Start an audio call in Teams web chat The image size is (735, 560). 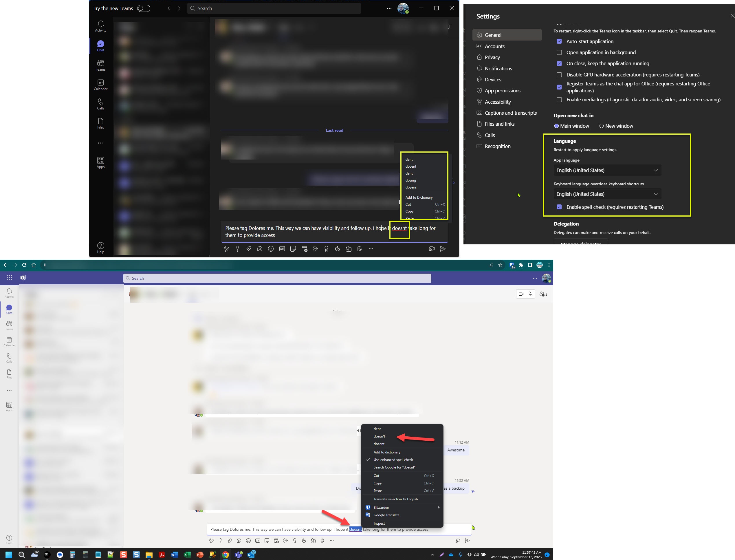coord(530,294)
